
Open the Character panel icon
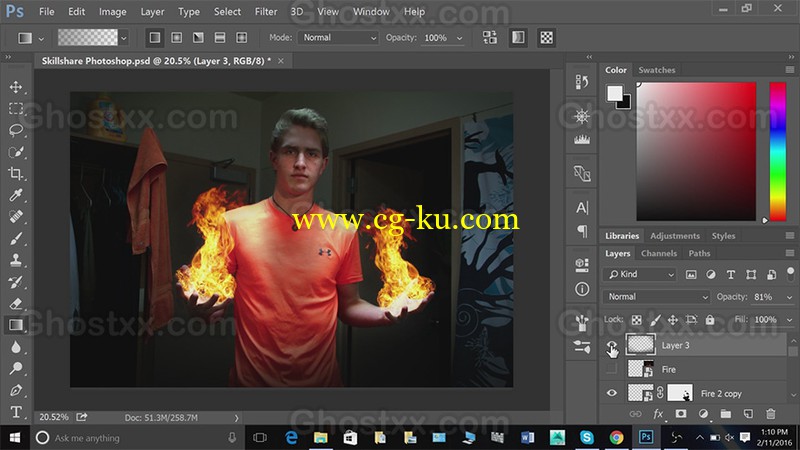point(582,208)
